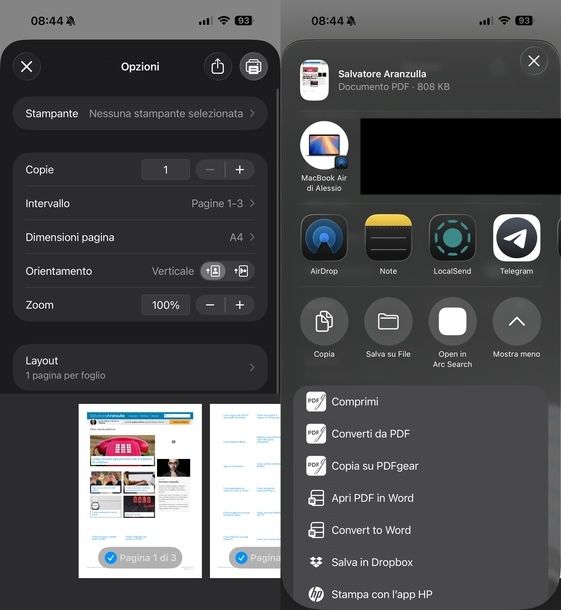Tap the Zoom 100% value field
This screenshot has width=561, height=610.
point(166,305)
